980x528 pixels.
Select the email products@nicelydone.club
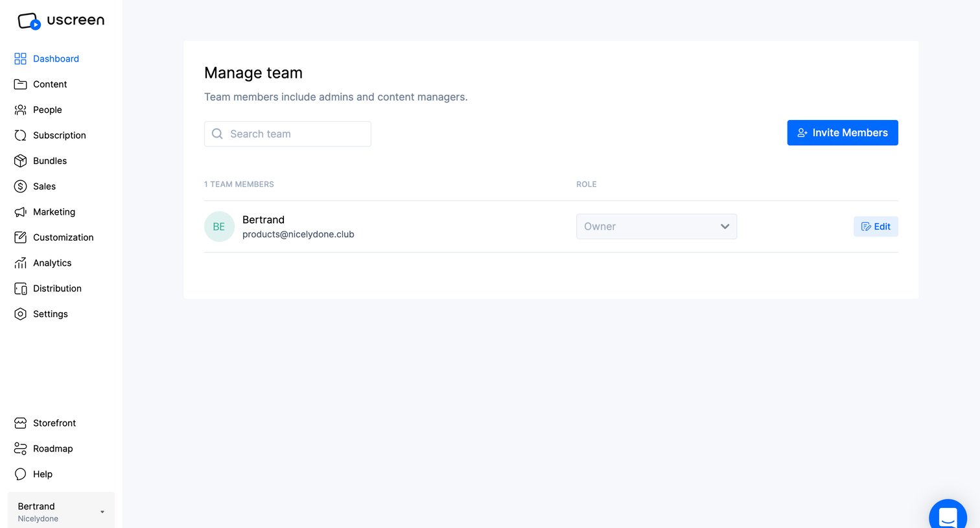tap(298, 234)
